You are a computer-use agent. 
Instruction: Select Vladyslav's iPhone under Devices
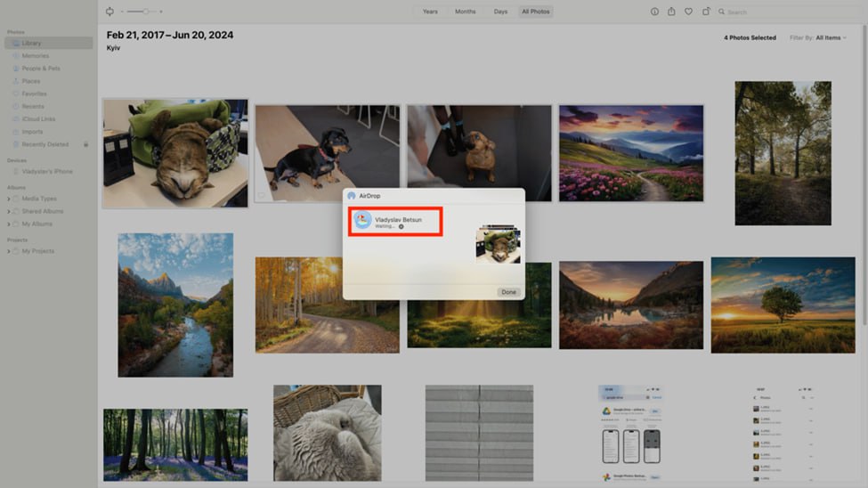pyautogui.click(x=46, y=172)
